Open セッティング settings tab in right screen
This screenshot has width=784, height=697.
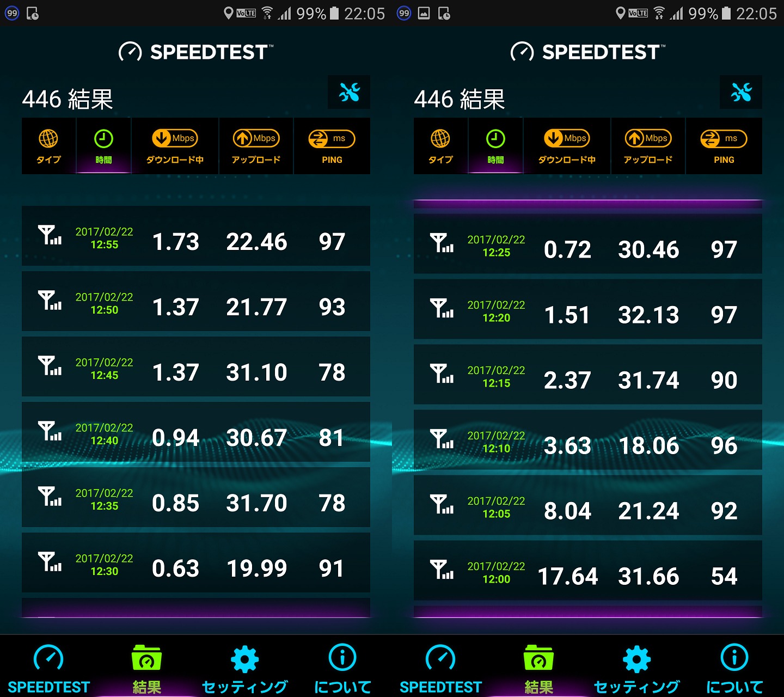(637, 669)
